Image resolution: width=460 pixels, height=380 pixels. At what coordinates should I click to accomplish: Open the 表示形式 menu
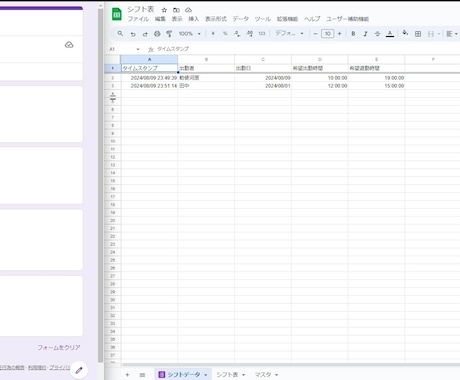pyautogui.click(x=216, y=19)
